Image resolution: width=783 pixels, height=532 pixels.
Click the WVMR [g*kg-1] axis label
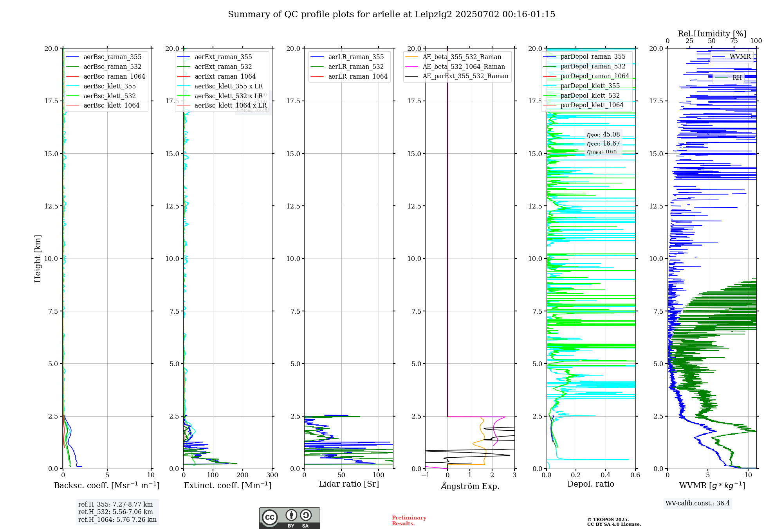(x=712, y=486)
